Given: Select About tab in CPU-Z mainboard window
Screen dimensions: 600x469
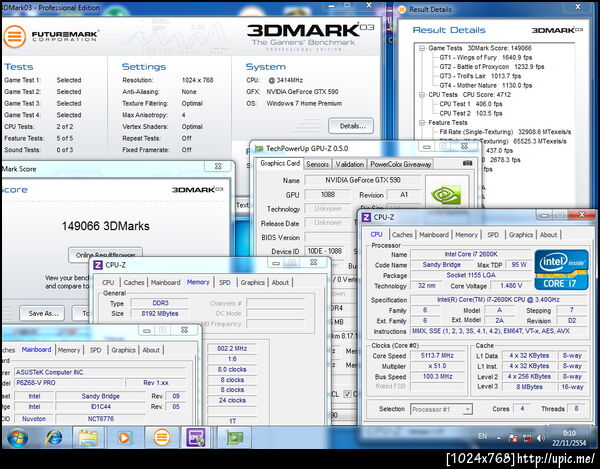Looking at the screenshot, I should click(151, 350).
